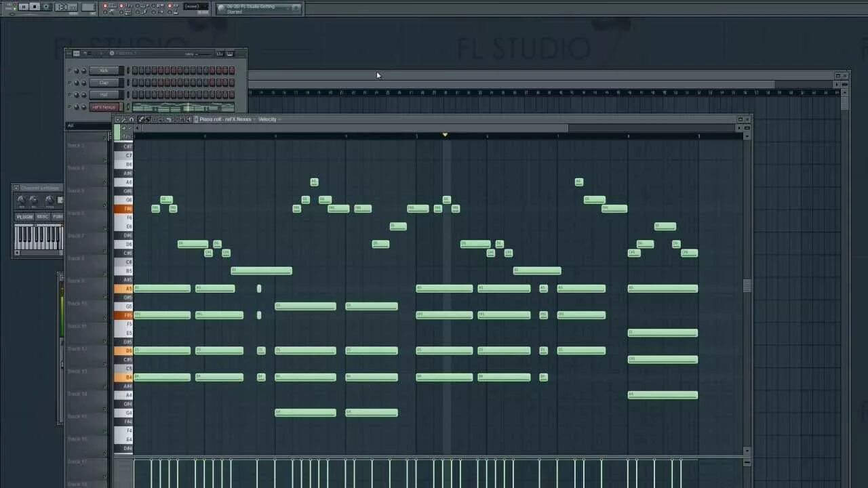Toggle the Clap channel mute LED
The image size is (868, 488).
(69, 83)
